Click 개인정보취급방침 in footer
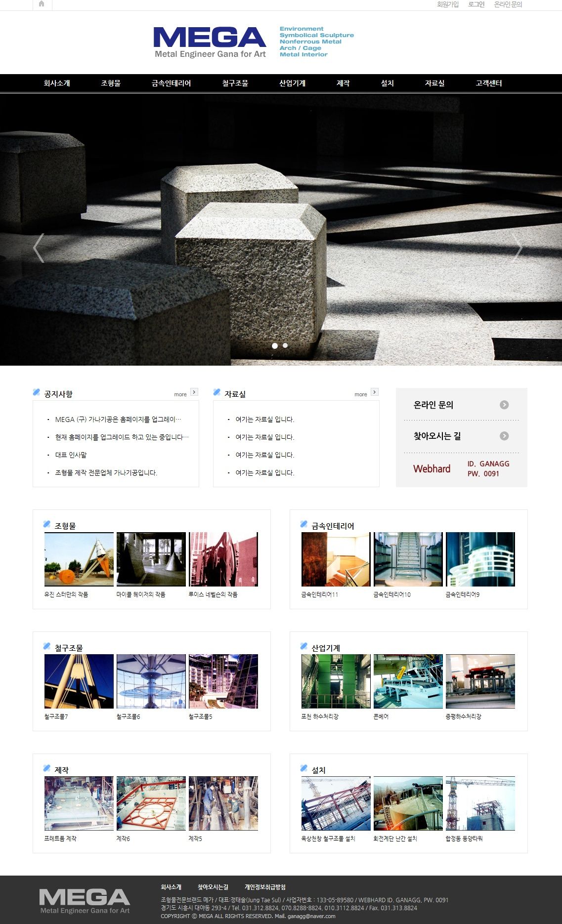The width and height of the screenshot is (562, 924). 265,887
